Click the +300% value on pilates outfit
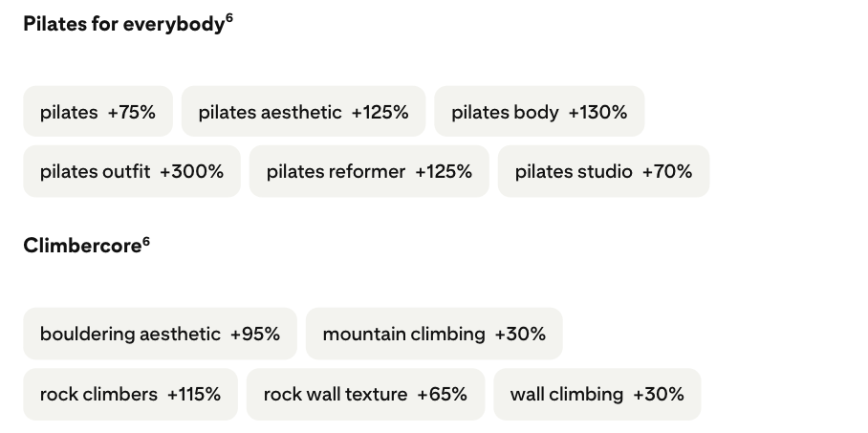 click(x=191, y=172)
